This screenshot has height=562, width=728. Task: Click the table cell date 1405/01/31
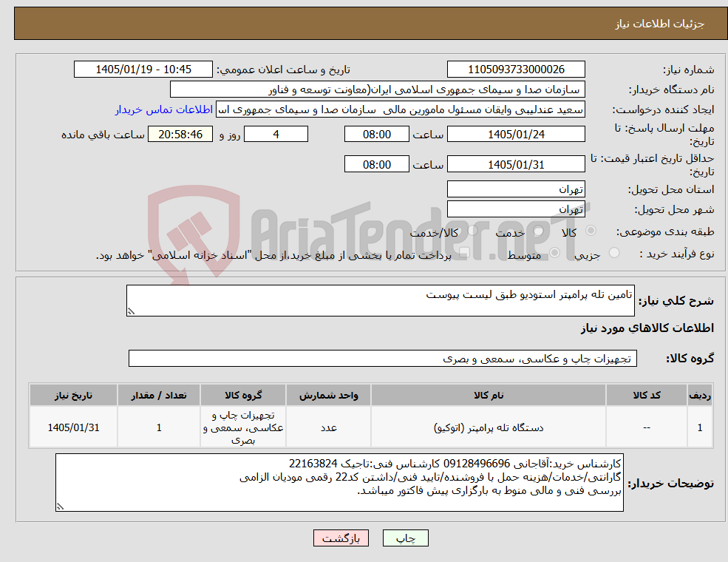tap(73, 427)
